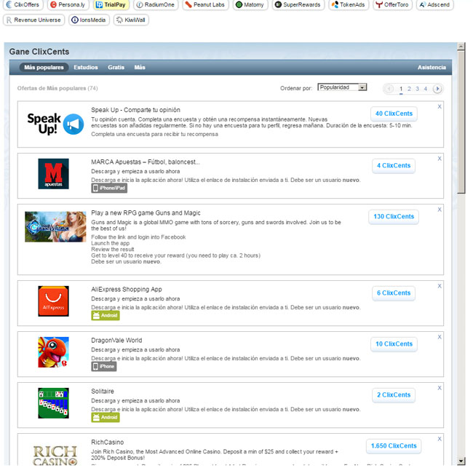Dismiss the Guns and Magic offer
This screenshot has width=473, height=476.
[x=440, y=210]
